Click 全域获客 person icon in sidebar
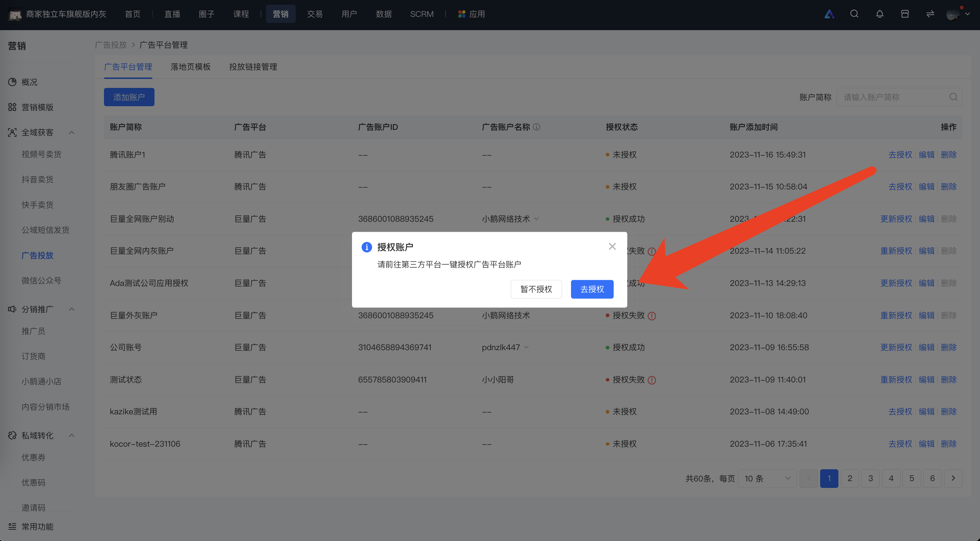980x541 pixels. [12, 132]
